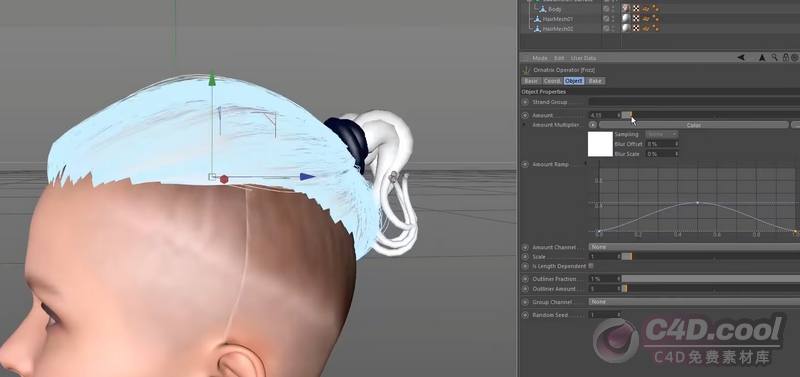Click the blue Z-axis arrow handle

[x=307, y=177]
